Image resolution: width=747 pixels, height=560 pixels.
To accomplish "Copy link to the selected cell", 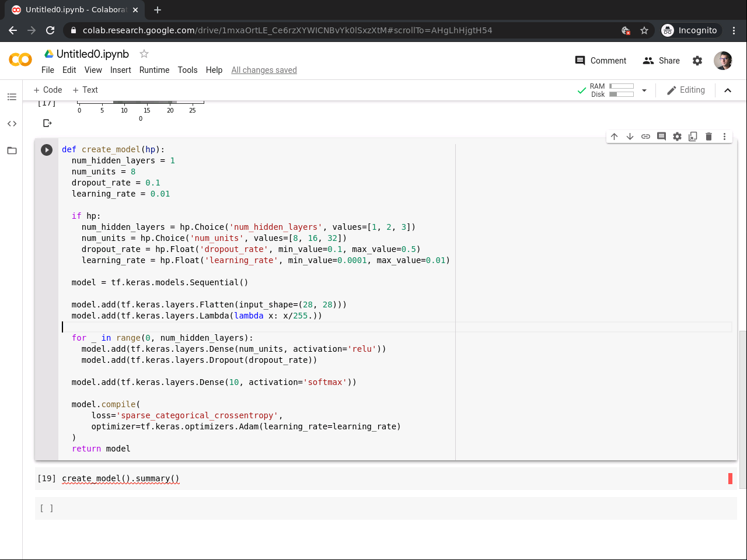I will tap(646, 136).
